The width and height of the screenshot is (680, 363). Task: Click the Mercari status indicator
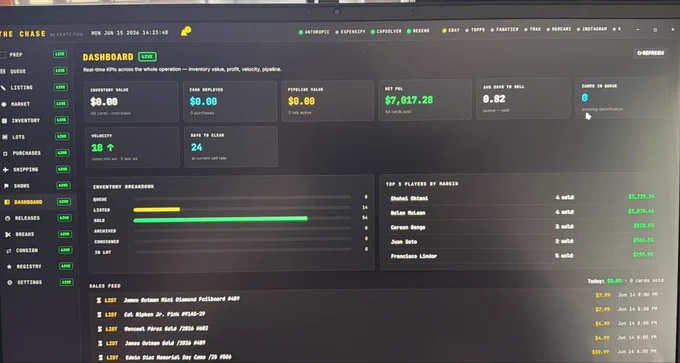click(x=559, y=29)
